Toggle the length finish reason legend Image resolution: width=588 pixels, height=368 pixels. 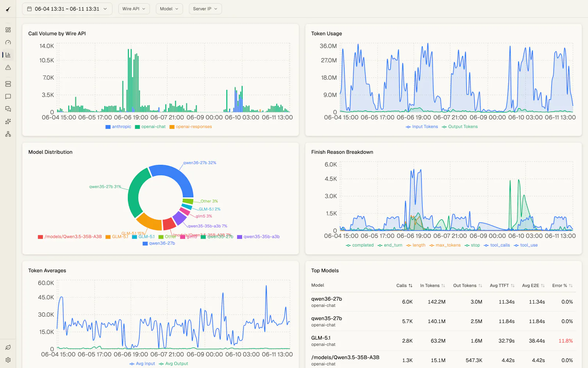coord(416,245)
